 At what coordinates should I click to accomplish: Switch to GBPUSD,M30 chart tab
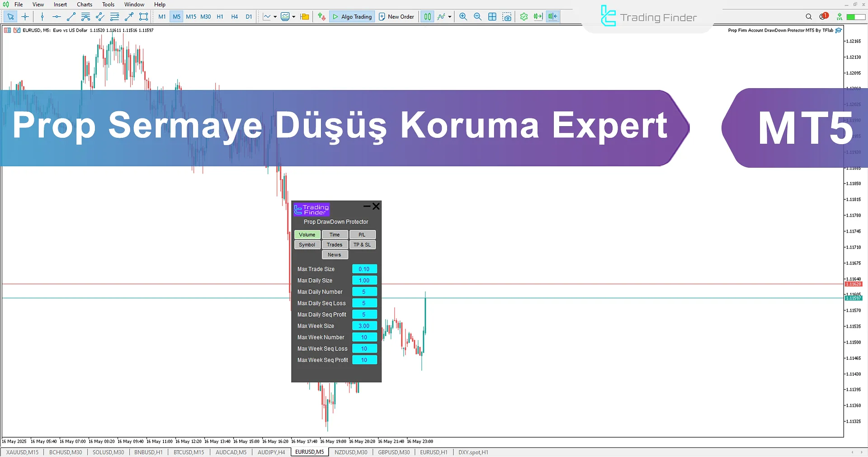pos(394,452)
